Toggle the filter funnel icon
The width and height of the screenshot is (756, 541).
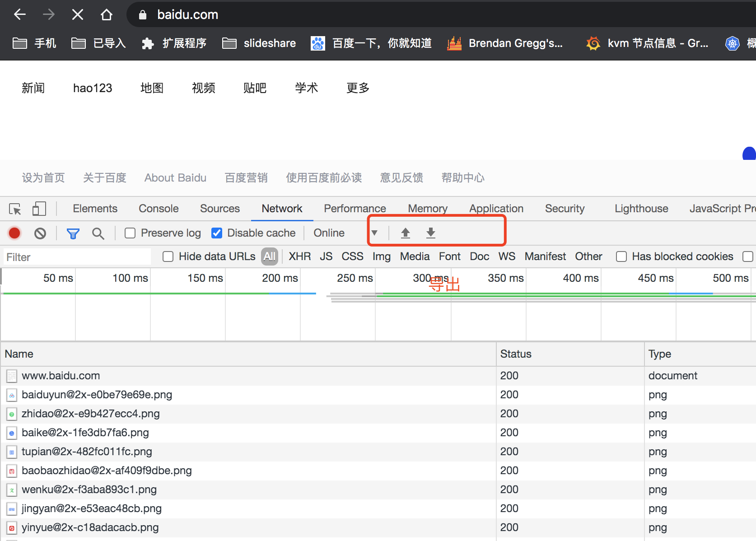pyautogui.click(x=73, y=233)
